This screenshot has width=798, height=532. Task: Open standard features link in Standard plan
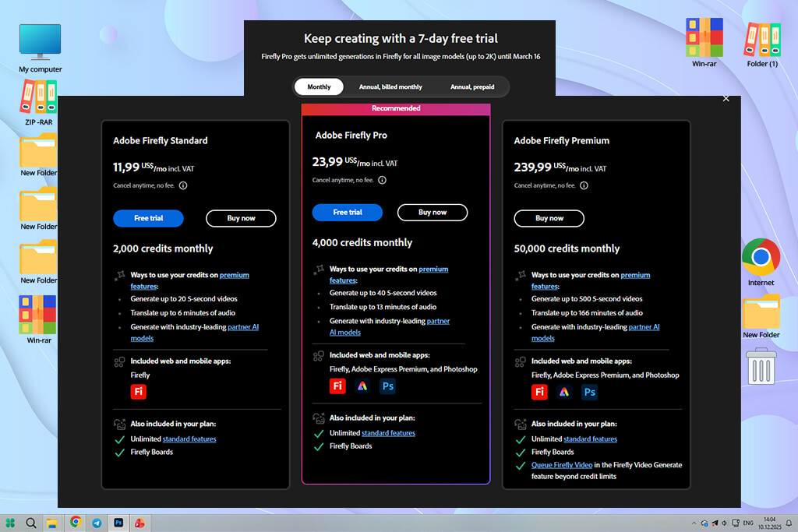tap(189, 439)
